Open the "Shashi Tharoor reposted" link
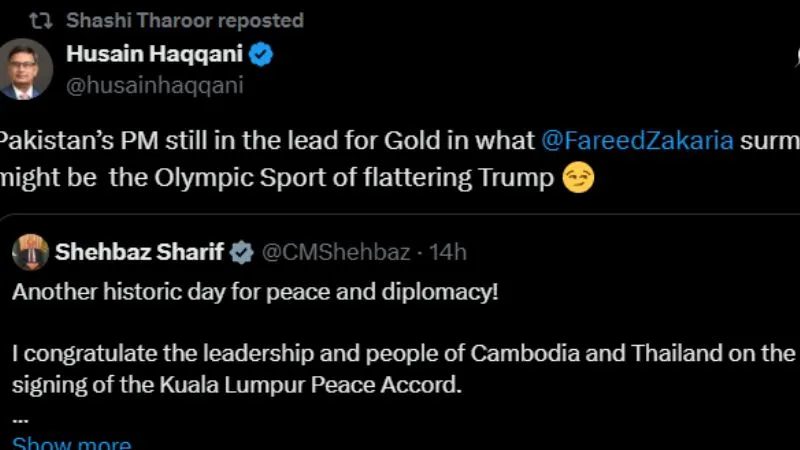 point(184,20)
